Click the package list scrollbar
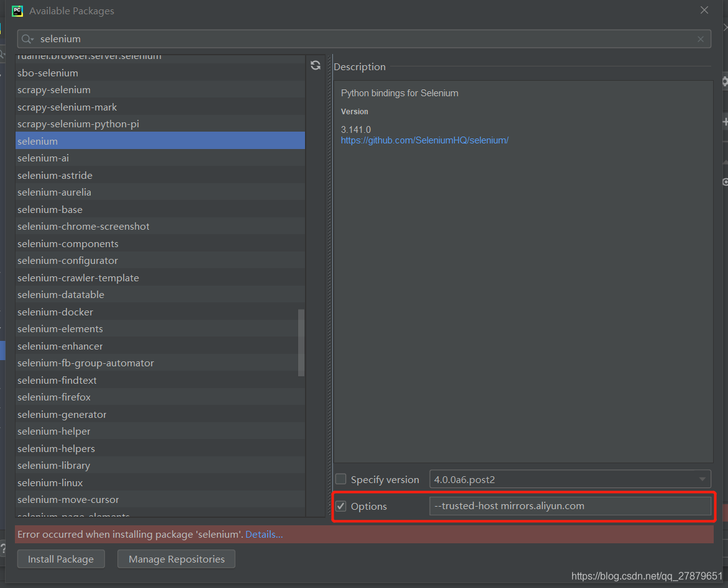Screen dimensions: 728x588 click(x=302, y=341)
